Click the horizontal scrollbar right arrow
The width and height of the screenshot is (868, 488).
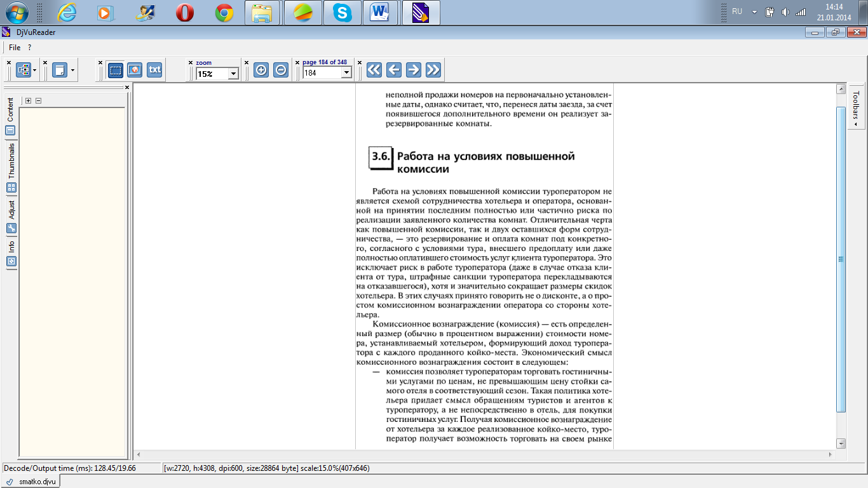pos(830,454)
